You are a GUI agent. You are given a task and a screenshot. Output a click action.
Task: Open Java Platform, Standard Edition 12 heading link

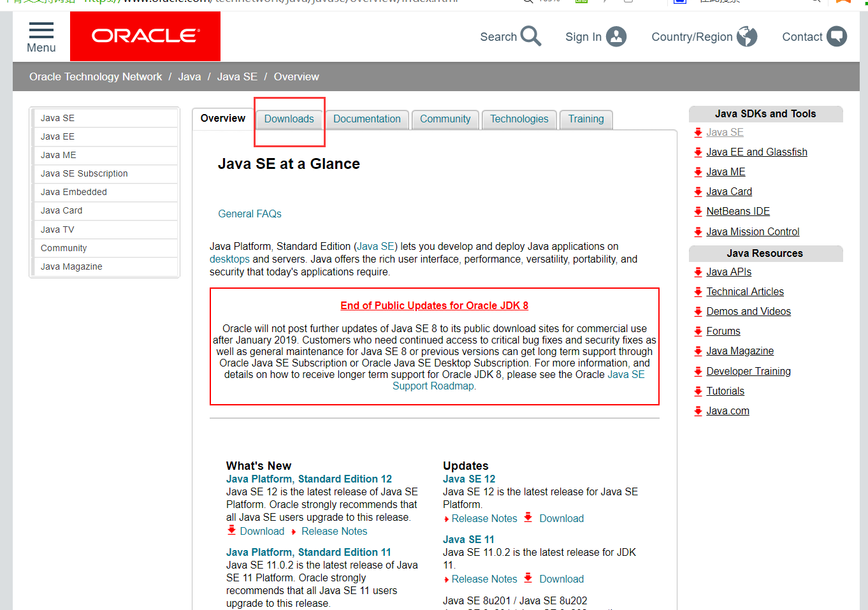tap(309, 479)
